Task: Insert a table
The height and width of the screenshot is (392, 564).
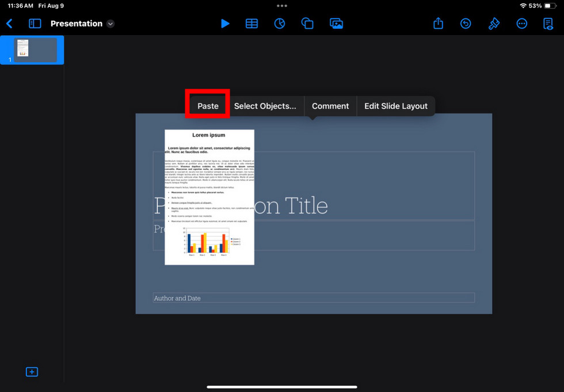Action: pos(251,24)
